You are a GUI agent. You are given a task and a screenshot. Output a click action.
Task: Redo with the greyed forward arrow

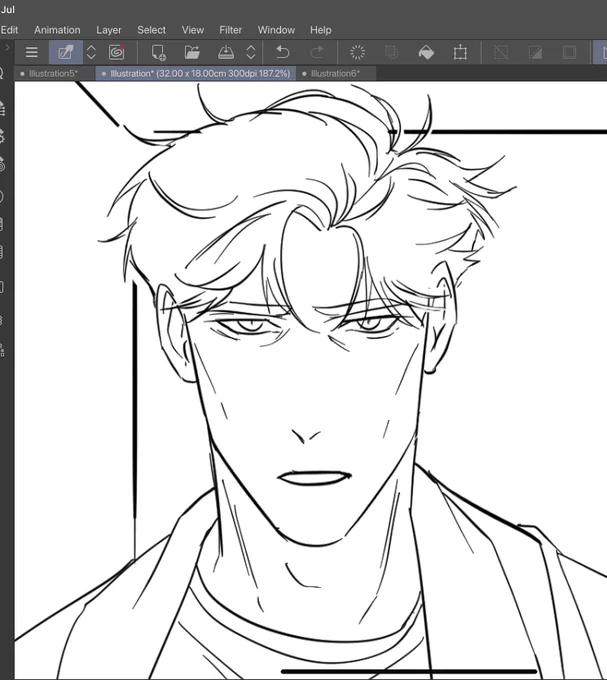317,52
